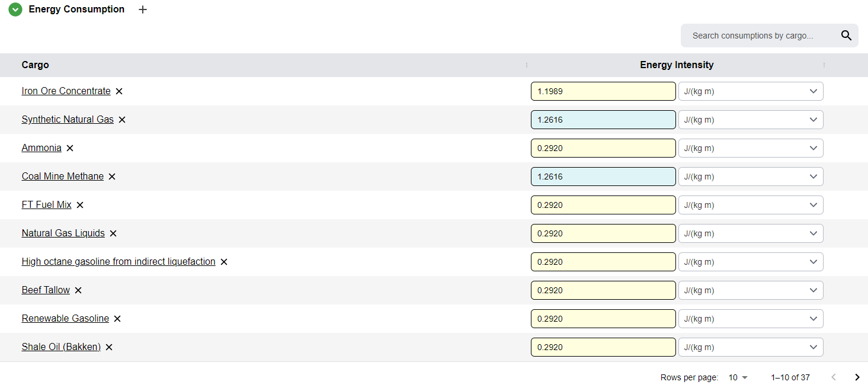868x388 pixels.
Task: Click the search magnifier icon
Action: pos(846,36)
